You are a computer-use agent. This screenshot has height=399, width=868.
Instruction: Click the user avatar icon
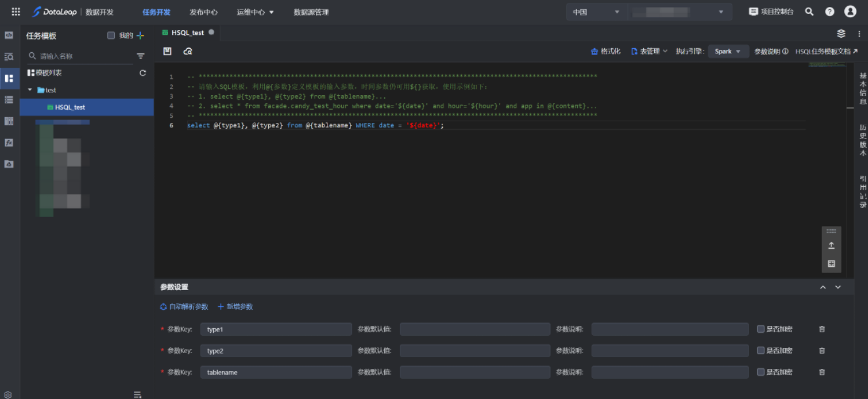tap(850, 12)
